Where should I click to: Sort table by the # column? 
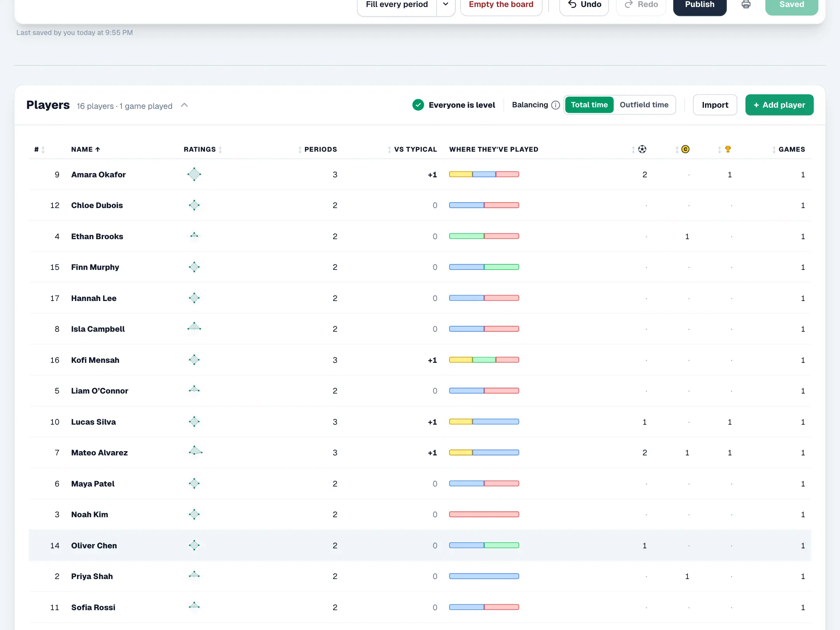pos(39,149)
